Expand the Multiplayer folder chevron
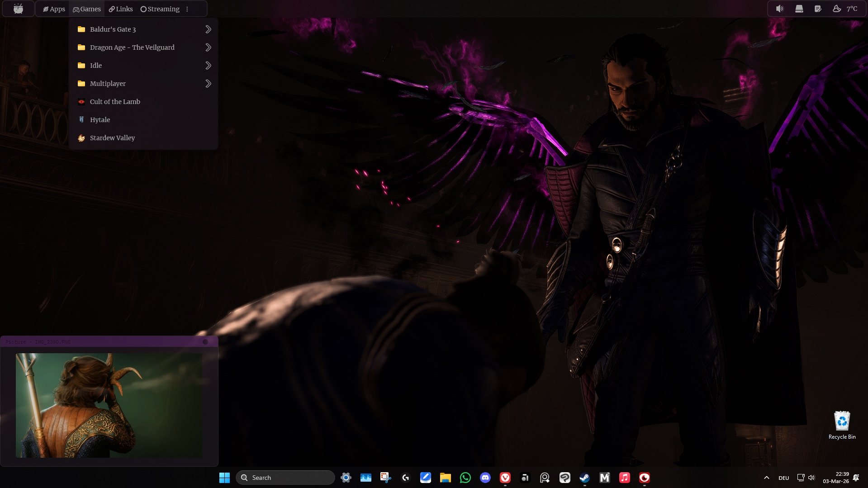The height and width of the screenshot is (488, 868). 208,84
